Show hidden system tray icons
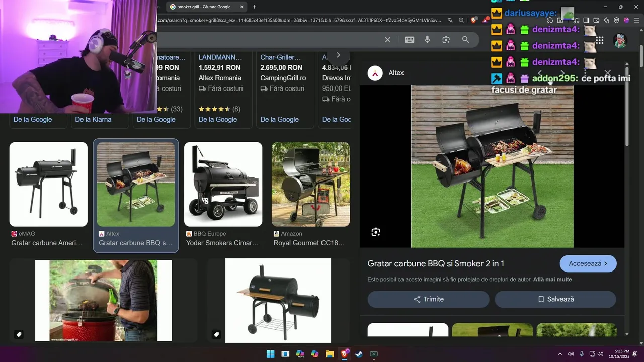The width and height of the screenshot is (644, 362). (560, 354)
